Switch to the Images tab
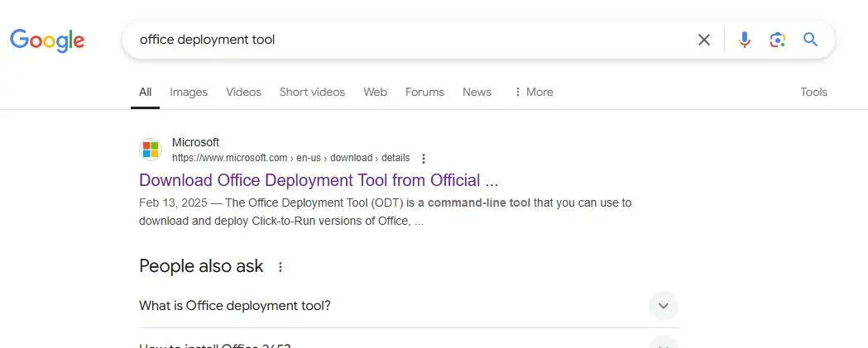The image size is (868, 348). tap(189, 92)
